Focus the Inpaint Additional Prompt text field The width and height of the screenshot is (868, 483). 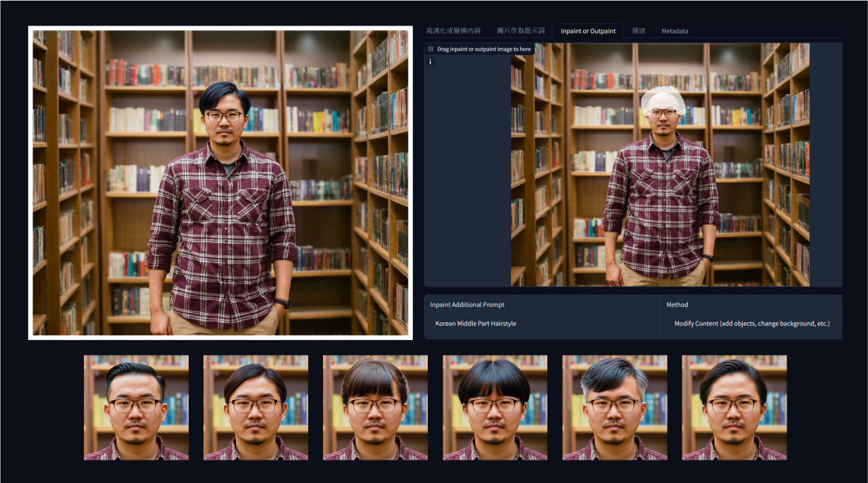pos(542,324)
